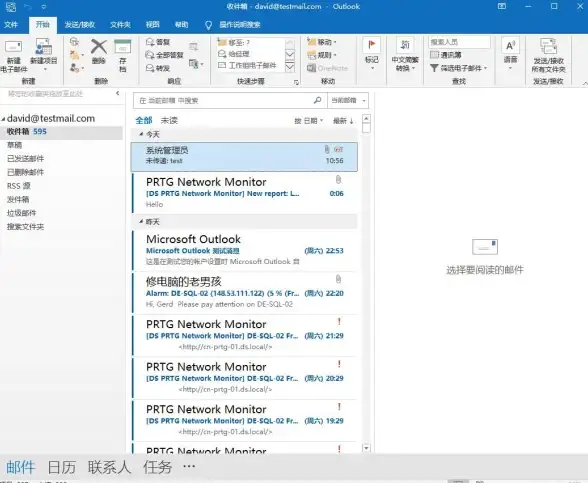The height and width of the screenshot is (483, 588).
Task: Switch to 任务 (Tasks) in bottom navigation
Action: [157, 467]
